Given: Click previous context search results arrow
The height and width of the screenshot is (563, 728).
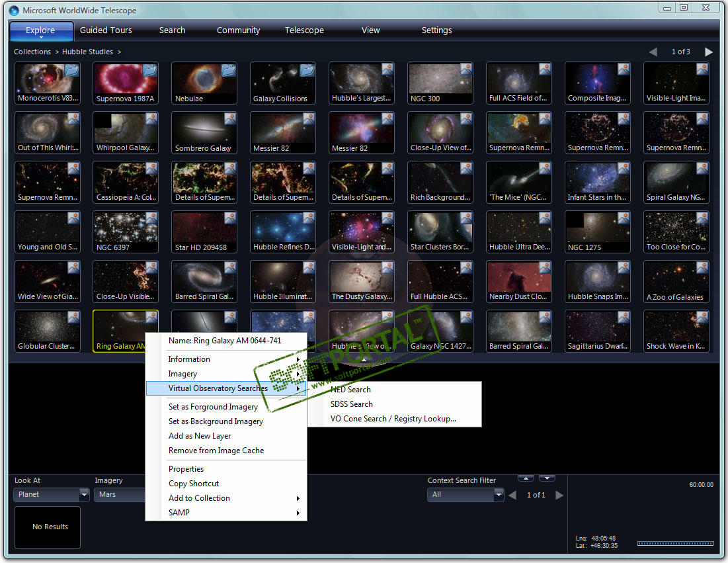Looking at the screenshot, I should coord(512,495).
